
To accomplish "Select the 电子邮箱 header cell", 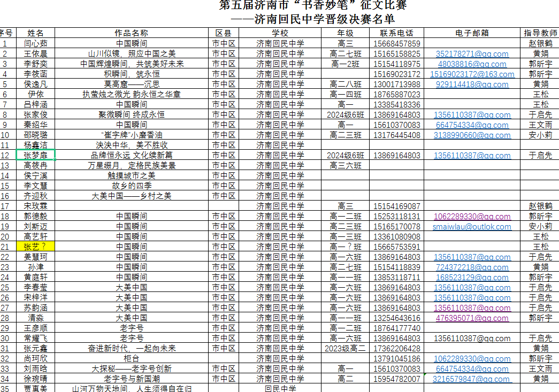I will (472, 33).
